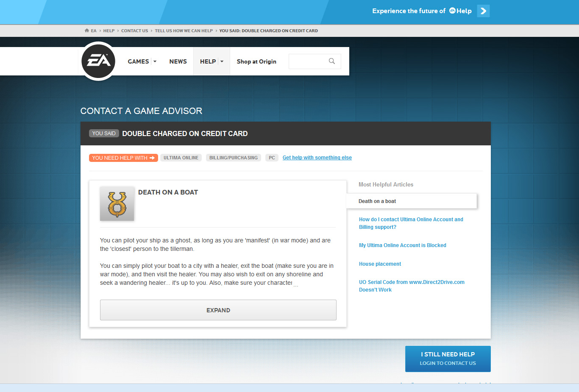Click the BILLING/PURCHASING tag

(x=234, y=158)
